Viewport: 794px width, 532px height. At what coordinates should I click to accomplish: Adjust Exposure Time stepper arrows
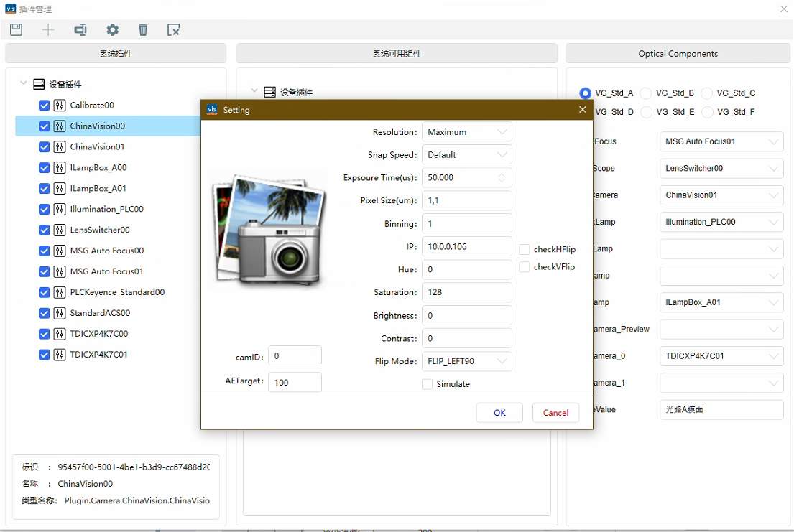(502, 177)
